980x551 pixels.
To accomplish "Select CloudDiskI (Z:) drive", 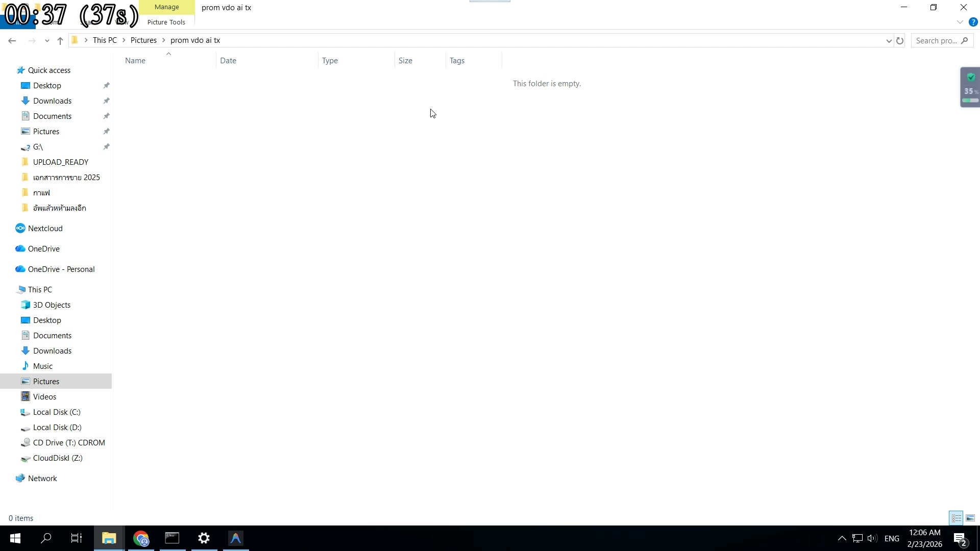I will click(x=57, y=458).
